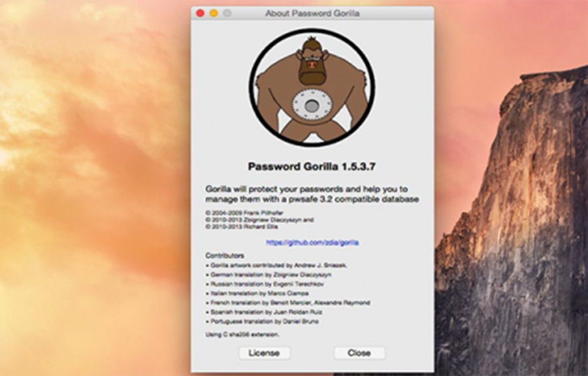The width and height of the screenshot is (588, 376).
Task: Click the disabled gray zoom window button
Action: coord(227,14)
